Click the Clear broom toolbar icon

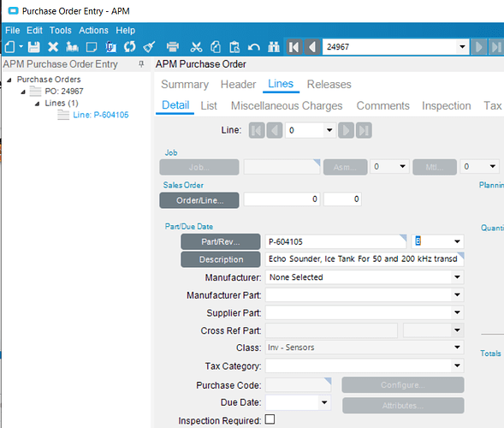tap(149, 47)
